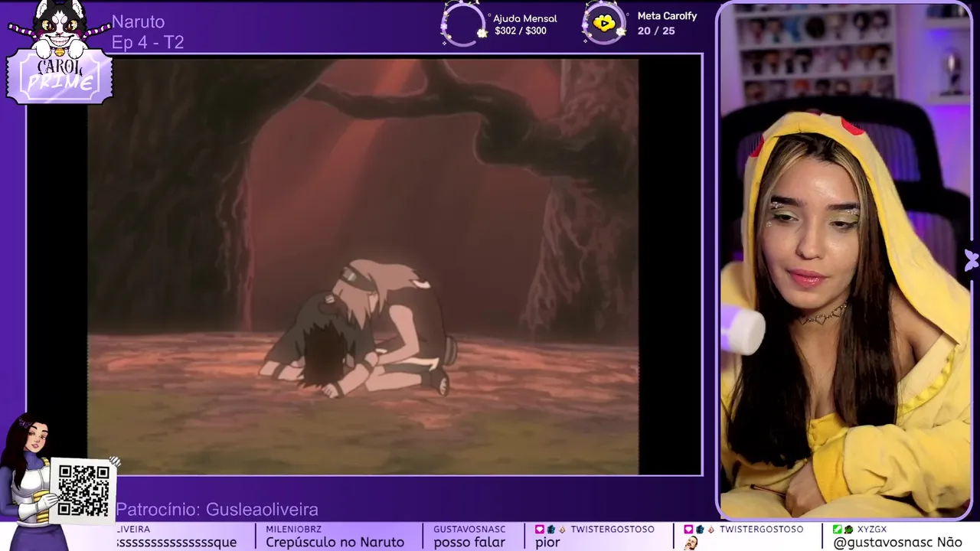Click the 'pior' chat message
This screenshot has height=551, width=980.
pos(547,543)
